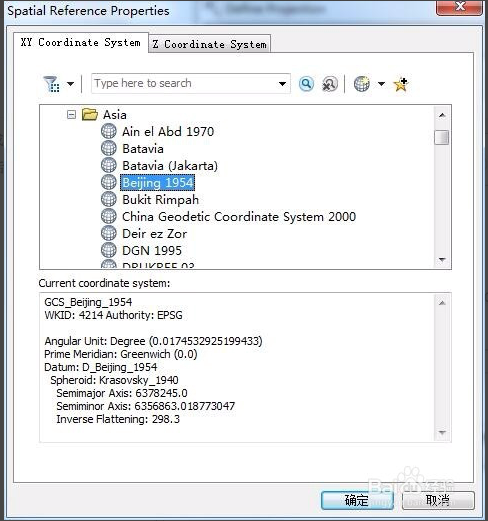
Task: Select Batavia (Jakarta) in the list
Action: [x=170, y=166]
